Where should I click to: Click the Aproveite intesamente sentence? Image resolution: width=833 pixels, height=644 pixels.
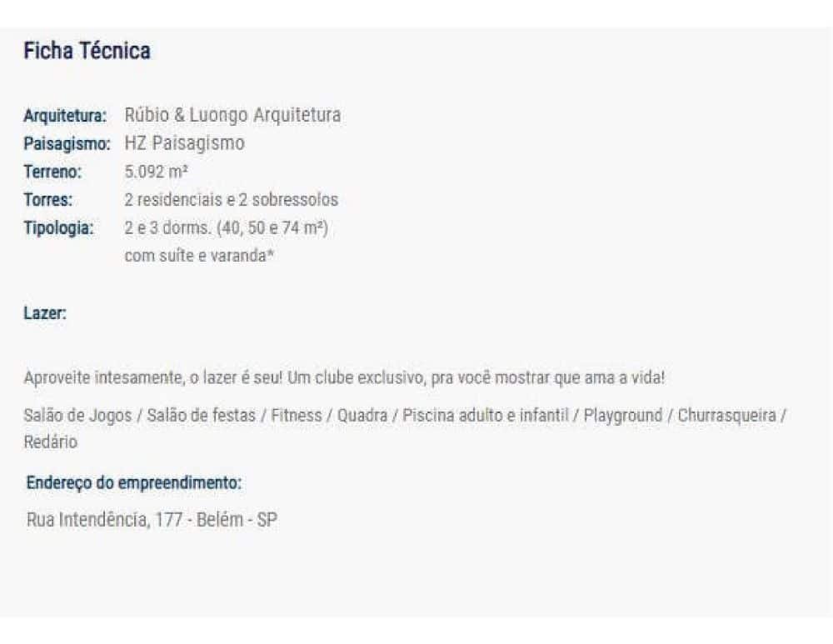(x=344, y=377)
